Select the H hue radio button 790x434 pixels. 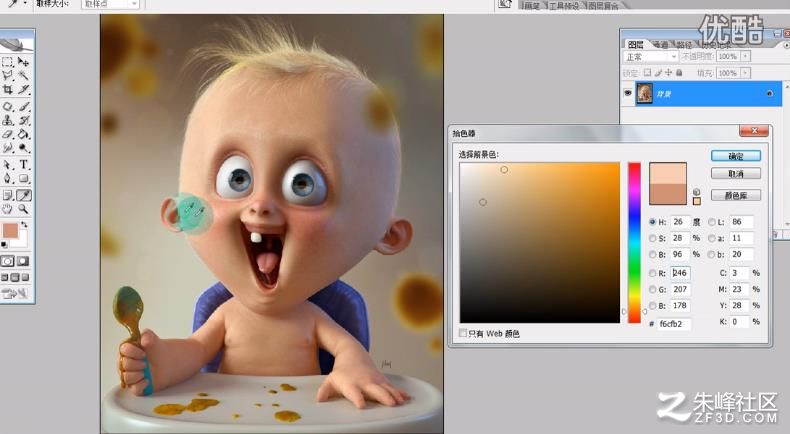[x=652, y=222]
